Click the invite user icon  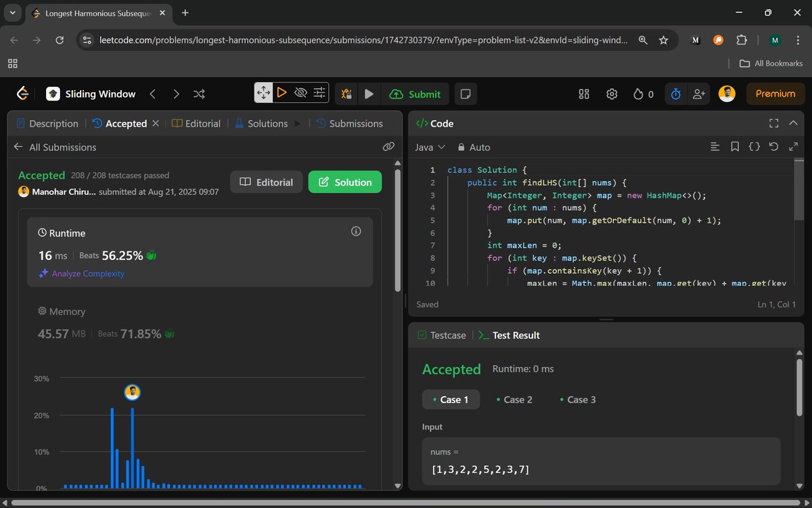699,94
